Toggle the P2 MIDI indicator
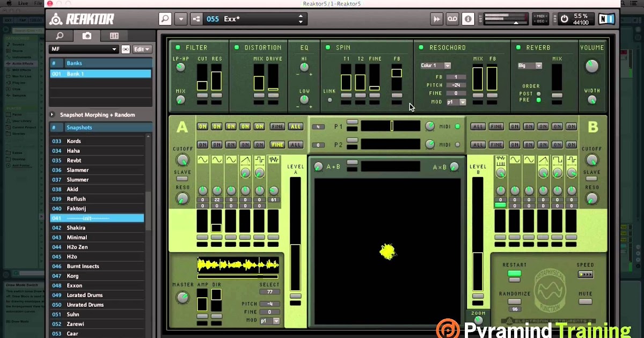 tap(457, 144)
